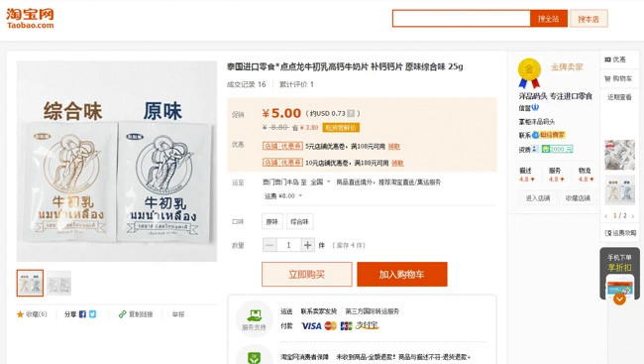Select the 综合味 flavor option
Screen dimensions: 644x364
(299, 222)
